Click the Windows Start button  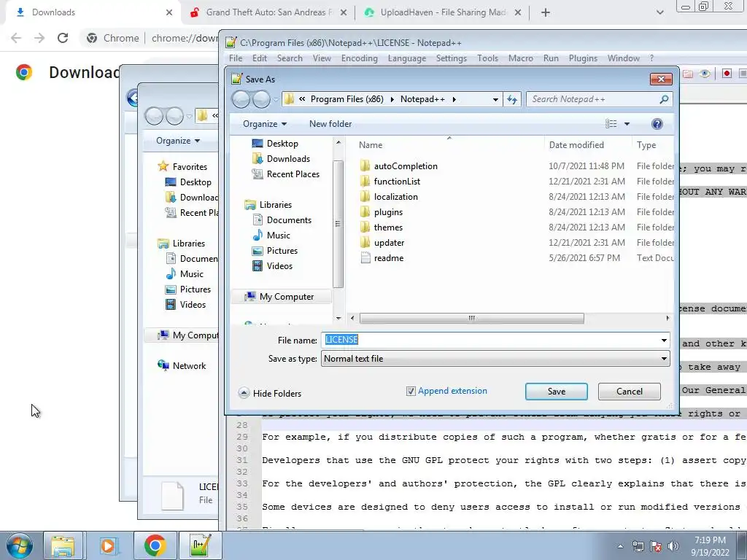20,545
